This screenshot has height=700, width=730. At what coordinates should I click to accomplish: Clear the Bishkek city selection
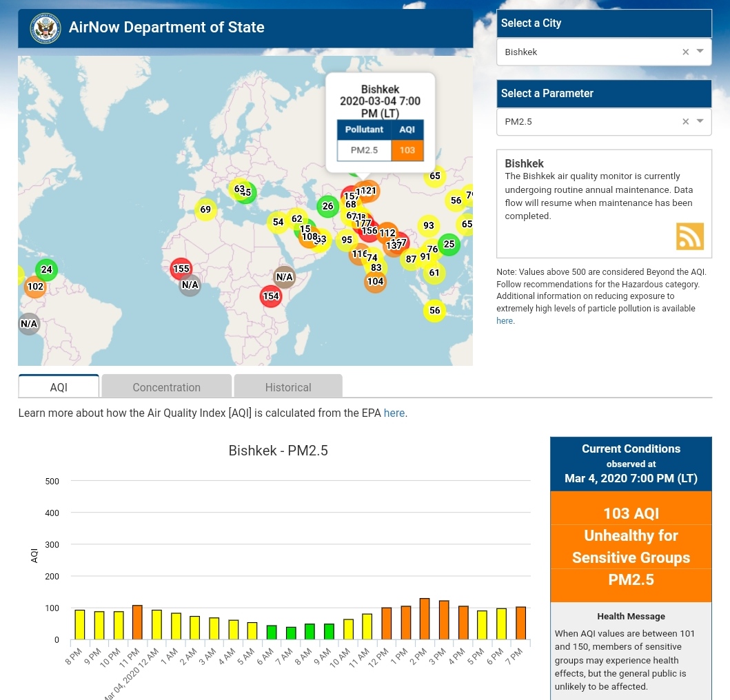(685, 52)
